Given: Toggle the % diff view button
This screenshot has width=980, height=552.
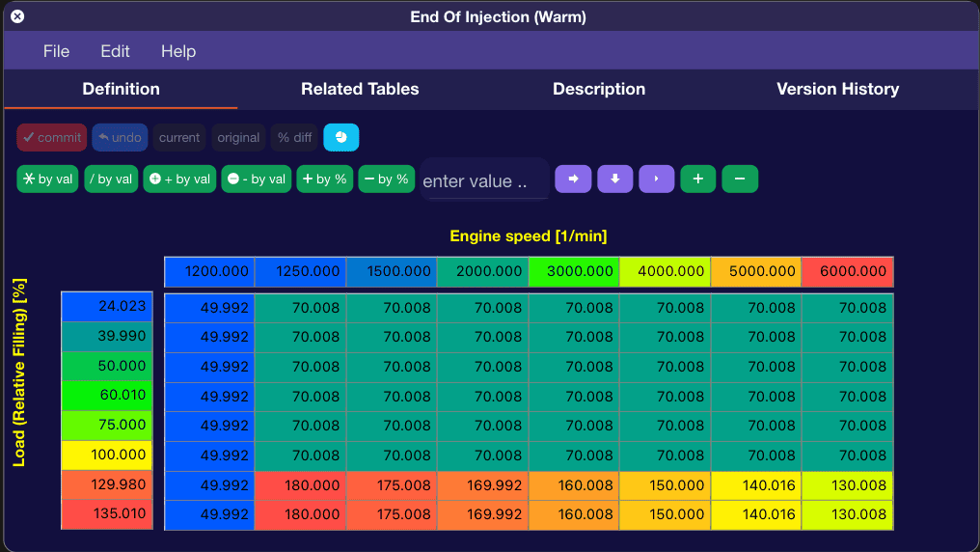Looking at the screenshot, I should click(294, 138).
